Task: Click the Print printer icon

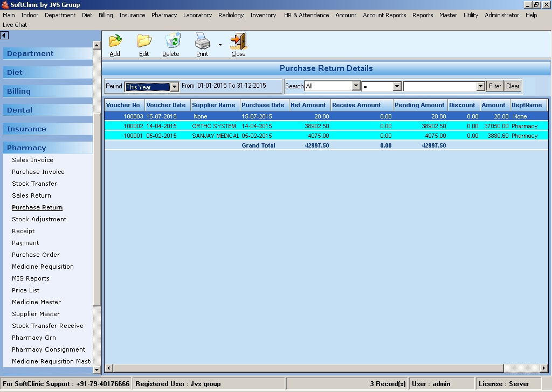Action: point(202,42)
